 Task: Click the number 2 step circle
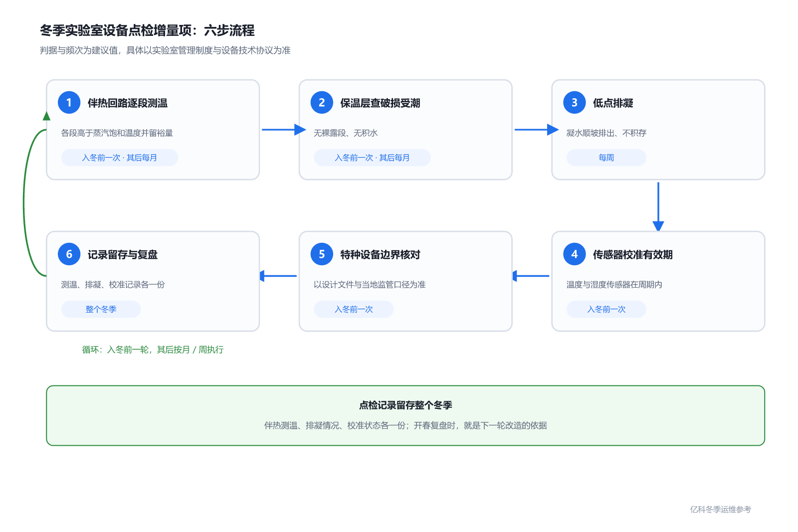[x=322, y=103]
